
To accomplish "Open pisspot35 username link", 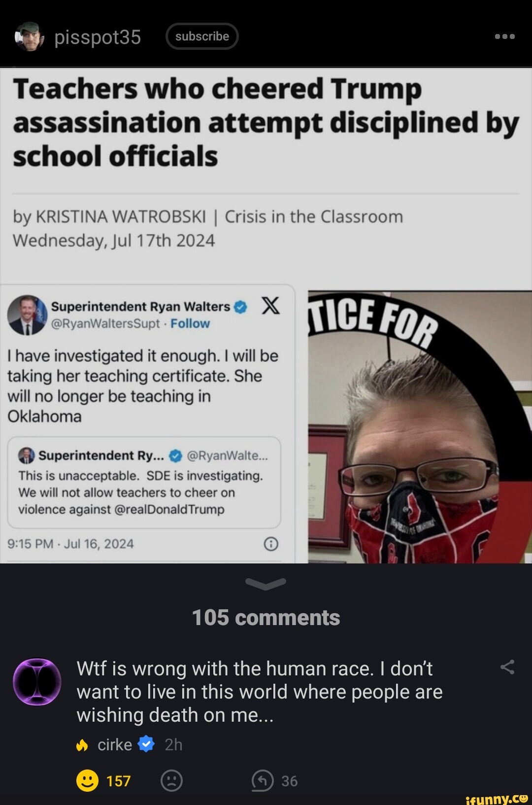I will pyautogui.click(x=98, y=37).
